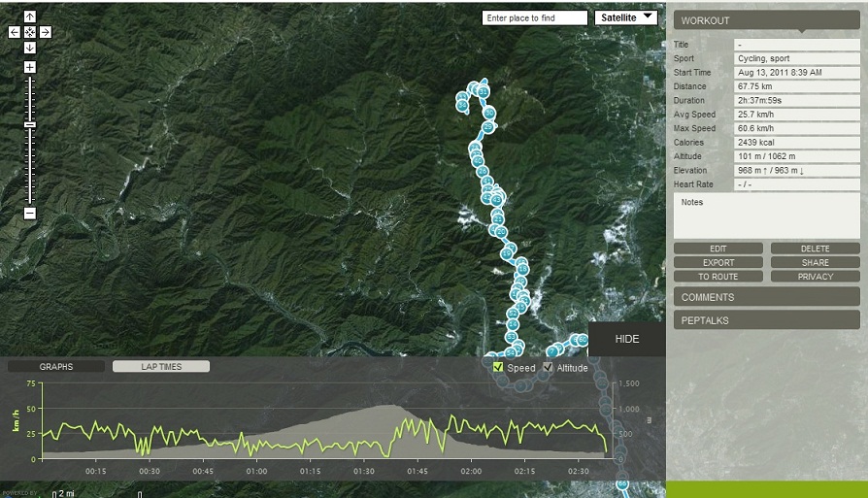Screen dimensions: 868x498
Task: Switch to the Graphs tab
Action: [56, 367]
